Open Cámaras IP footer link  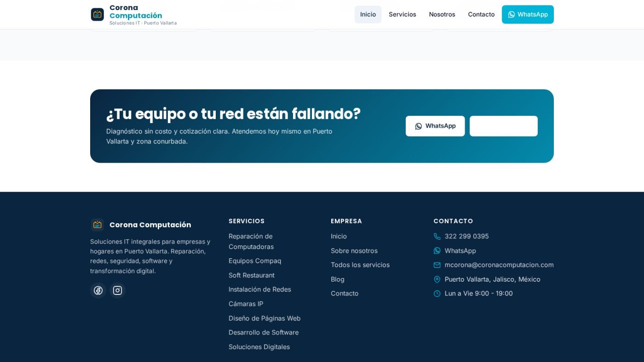pos(246,304)
